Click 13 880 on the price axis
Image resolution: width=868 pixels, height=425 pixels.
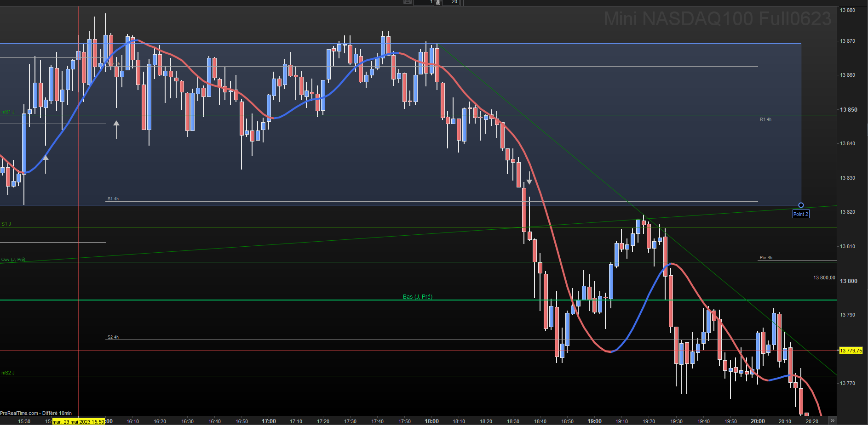[848, 10]
